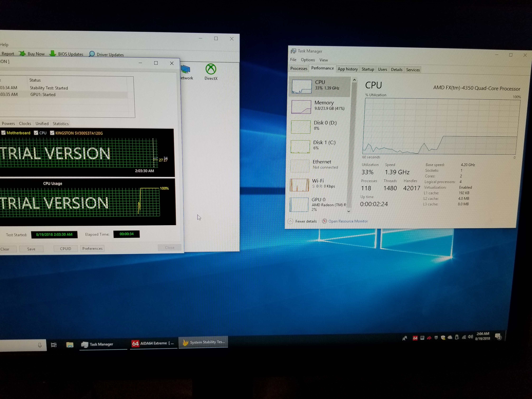Image resolution: width=532 pixels, height=399 pixels.
Task: Click the AIDA64 red 64 tray icon
Action: [x=415, y=338]
